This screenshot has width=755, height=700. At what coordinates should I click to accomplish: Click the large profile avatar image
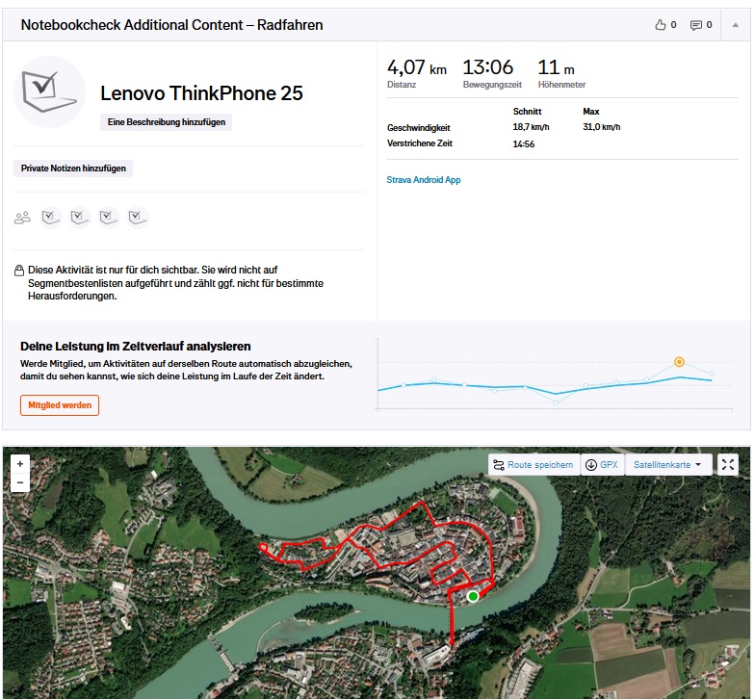(50, 91)
